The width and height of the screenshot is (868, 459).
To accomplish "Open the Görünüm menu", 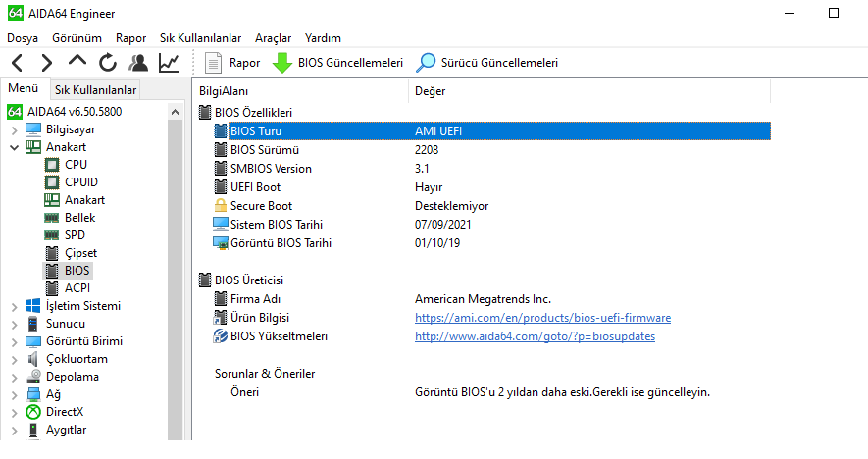I will (x=77, y=38).
